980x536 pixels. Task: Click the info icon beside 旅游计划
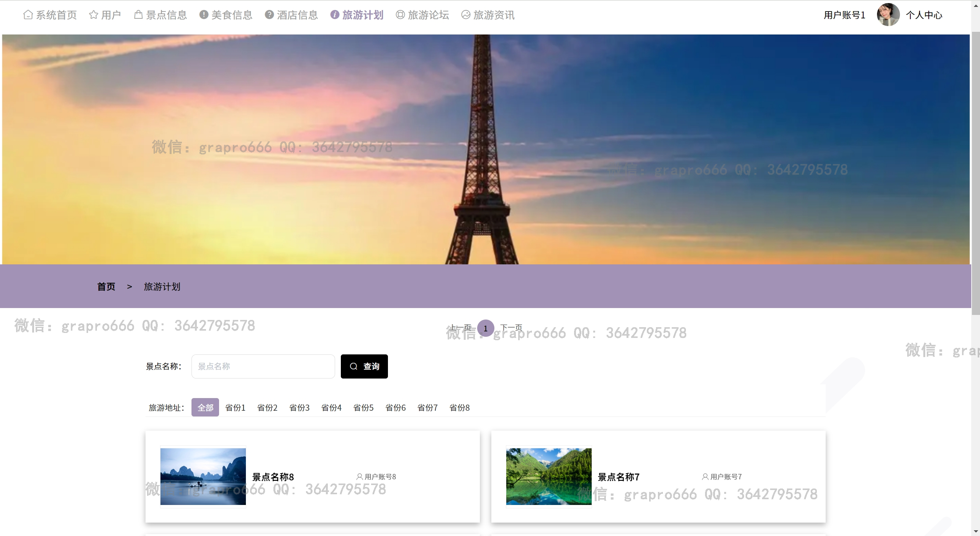click(x=335, y=15)
